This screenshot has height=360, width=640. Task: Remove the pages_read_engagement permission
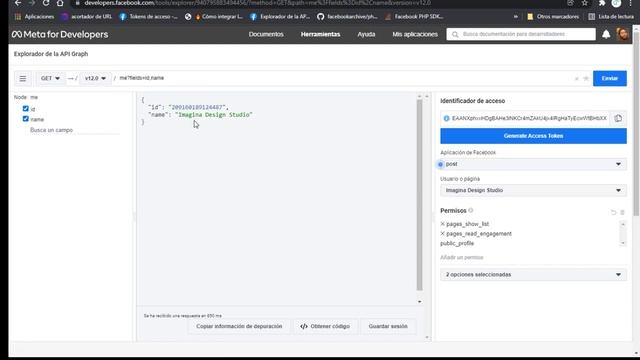[x=442, y=234]
